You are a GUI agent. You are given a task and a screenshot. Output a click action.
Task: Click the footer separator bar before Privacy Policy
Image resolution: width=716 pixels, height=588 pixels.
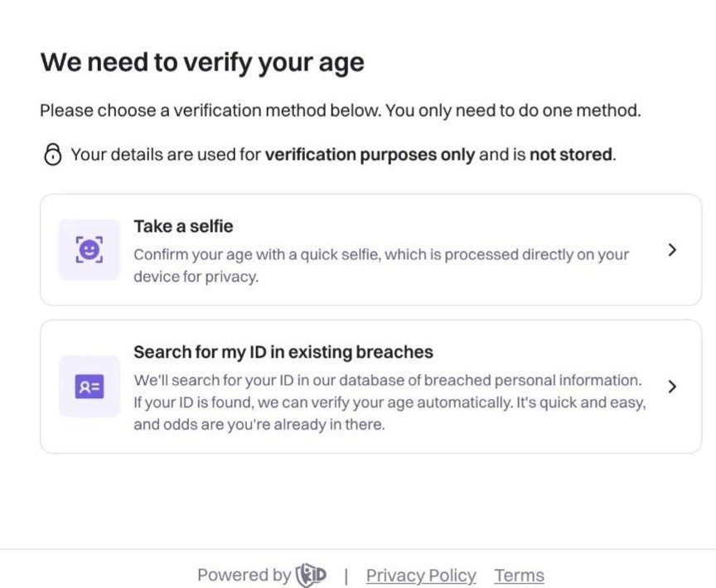click(346, 576)
